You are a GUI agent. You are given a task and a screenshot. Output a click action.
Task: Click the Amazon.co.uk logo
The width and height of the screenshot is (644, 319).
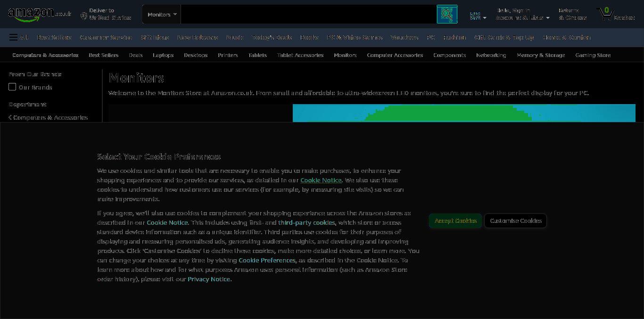[40, 14]
